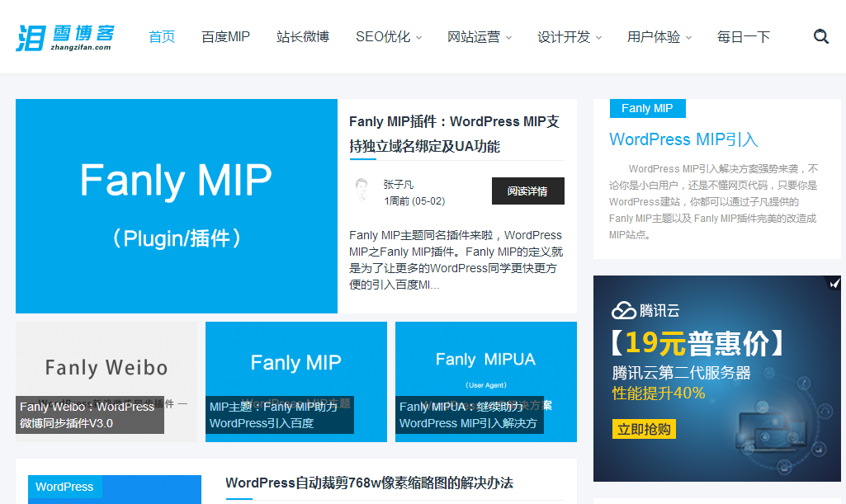The height and width of the screenshot is (504, 846).
Task: Open the 网站运营 menu item
Action: coord(474,36)
